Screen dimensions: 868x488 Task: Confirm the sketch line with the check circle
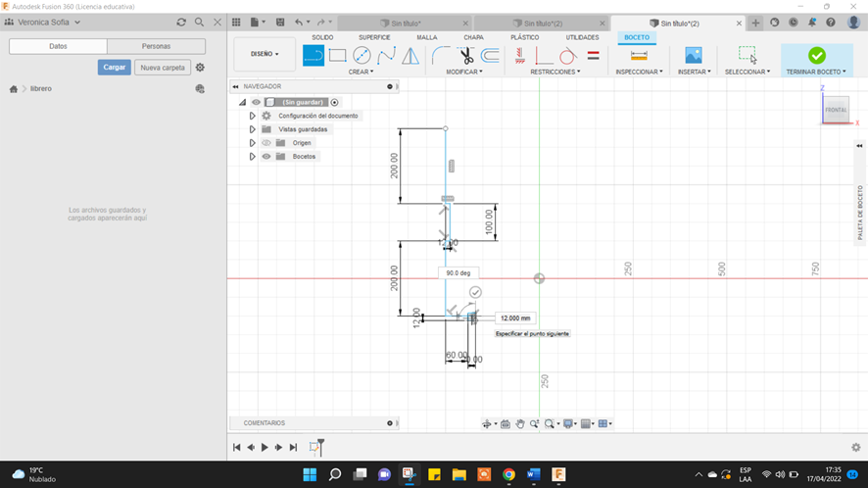pyautogui.click(x=475, y=292)
